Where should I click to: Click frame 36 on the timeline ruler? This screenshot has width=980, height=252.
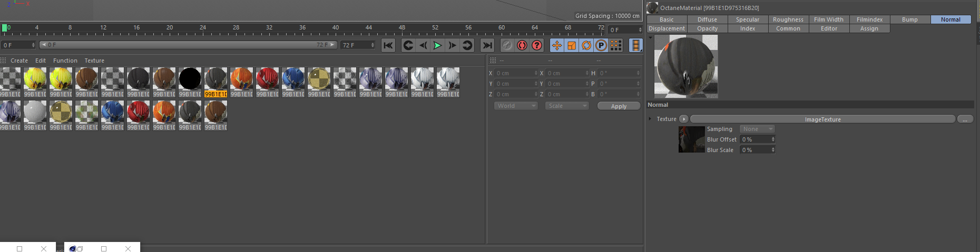coord(302,27)
